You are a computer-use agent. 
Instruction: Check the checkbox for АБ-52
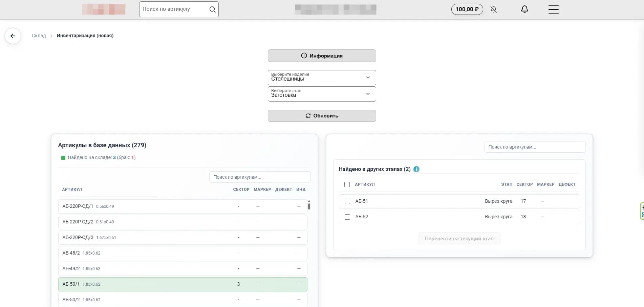347,217
